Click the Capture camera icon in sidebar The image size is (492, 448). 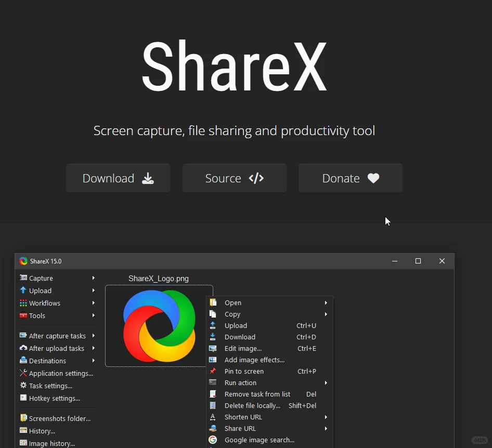(x=23, y=278)
